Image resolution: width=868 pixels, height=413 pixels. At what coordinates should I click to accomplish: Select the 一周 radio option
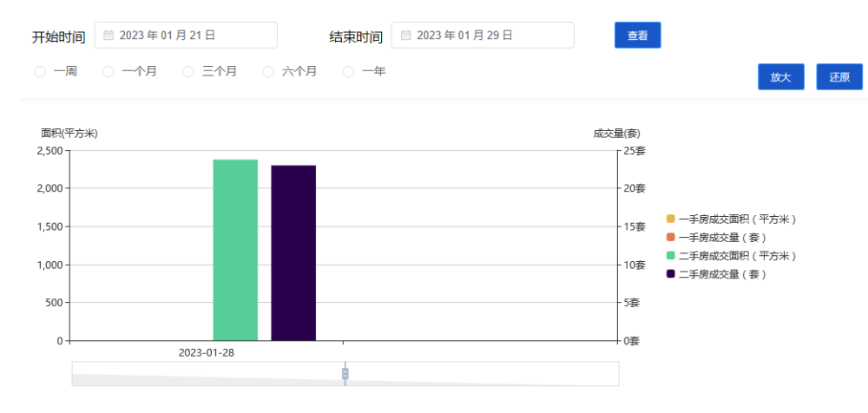pyautogui.click(x=40, y=72)
